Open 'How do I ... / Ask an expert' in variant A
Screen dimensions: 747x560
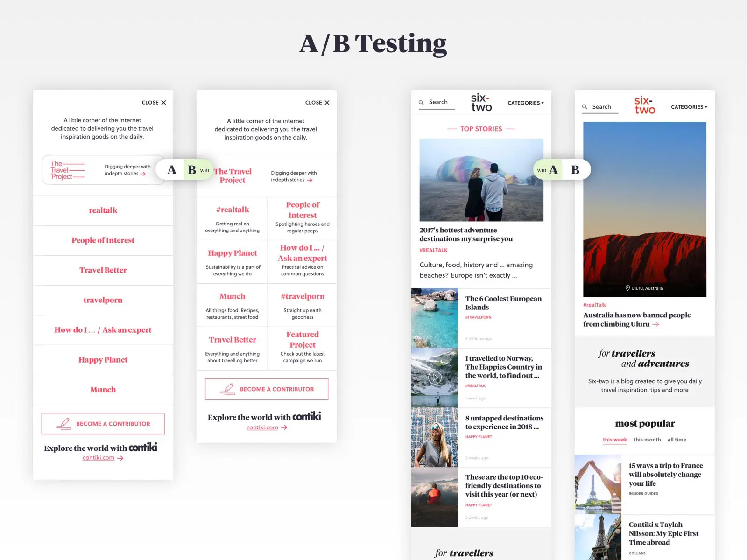[103, 330]
